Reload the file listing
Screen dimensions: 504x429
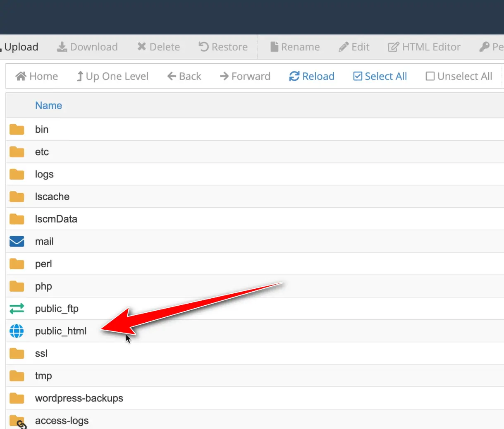click(x=312, y=77)
